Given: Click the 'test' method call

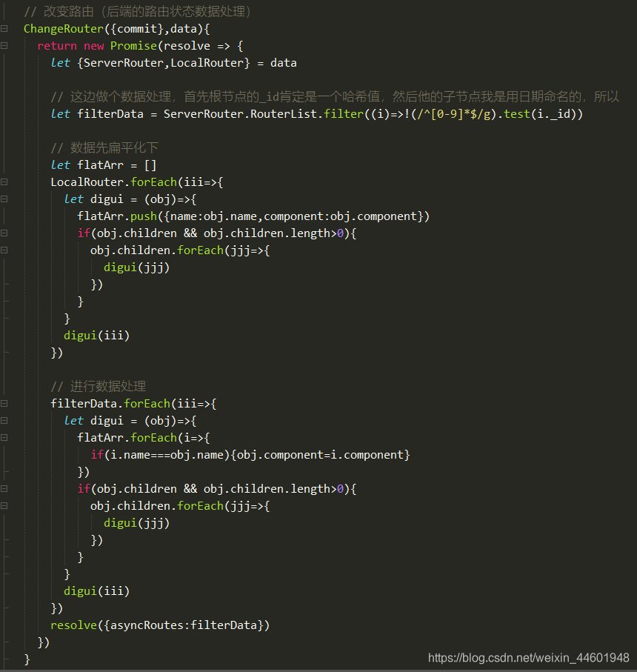Looking at the screenshot, I should coord(517,114).
